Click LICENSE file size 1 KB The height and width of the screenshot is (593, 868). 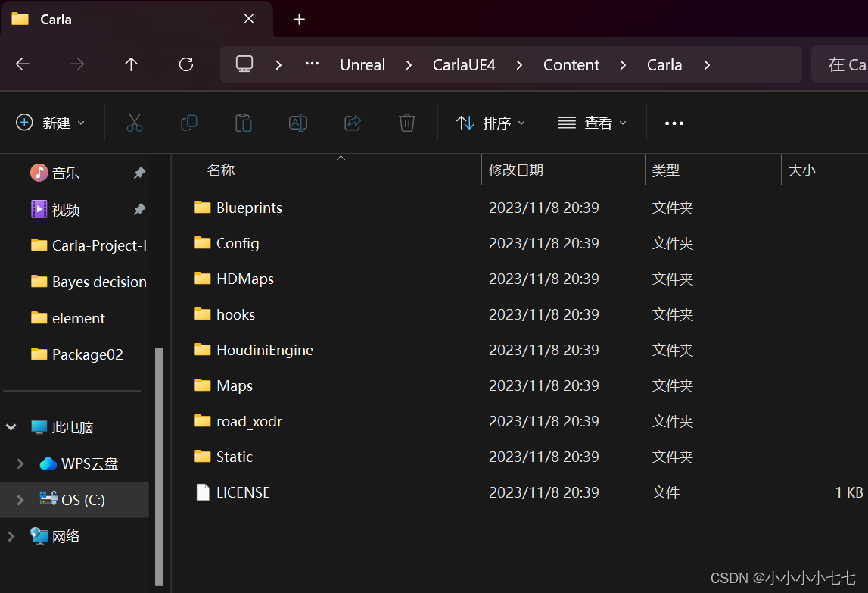pyautogui.click(x=848, y=492)
